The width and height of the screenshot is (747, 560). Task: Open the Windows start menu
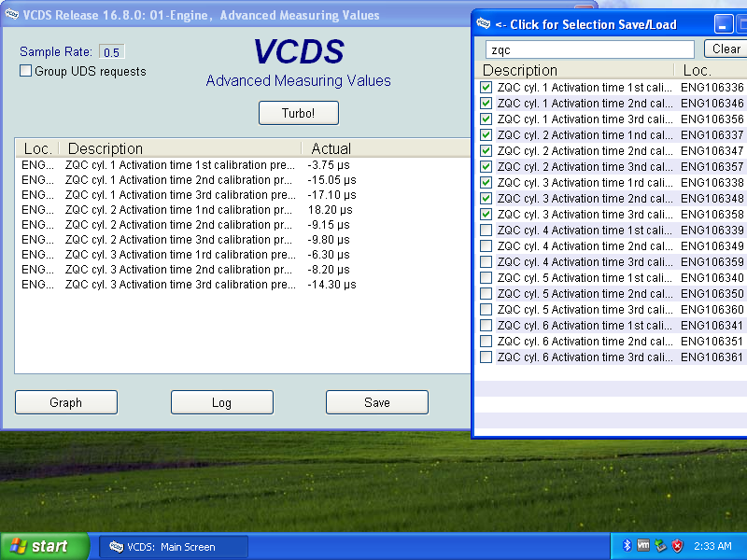pyautogui.click(x=44, y=546)
